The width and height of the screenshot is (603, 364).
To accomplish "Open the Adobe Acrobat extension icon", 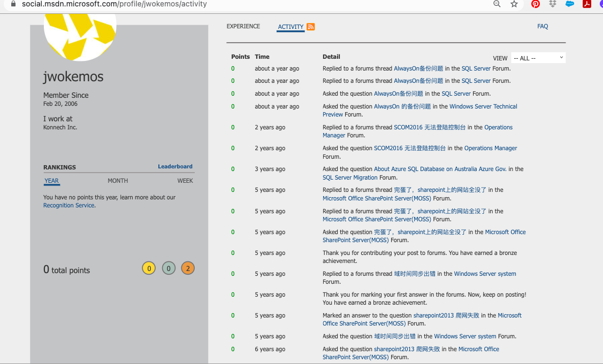I will coord(587,4).
